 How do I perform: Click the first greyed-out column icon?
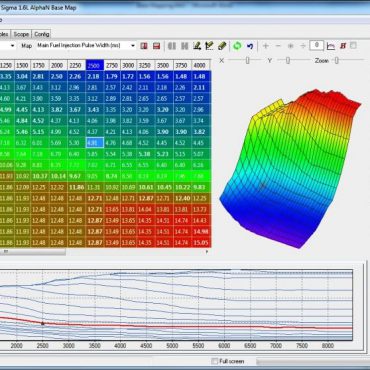172,46
